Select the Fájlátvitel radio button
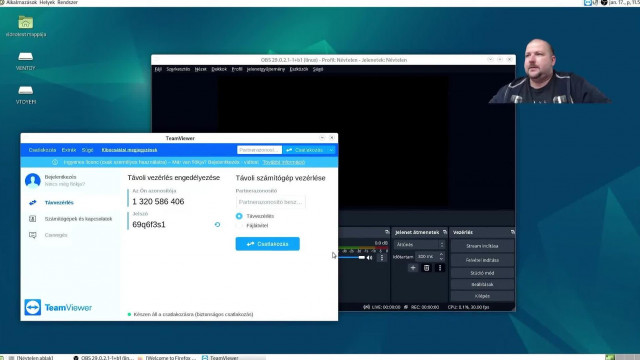The image size is (640, 360). pyautogui.click(x=239, y=225)
